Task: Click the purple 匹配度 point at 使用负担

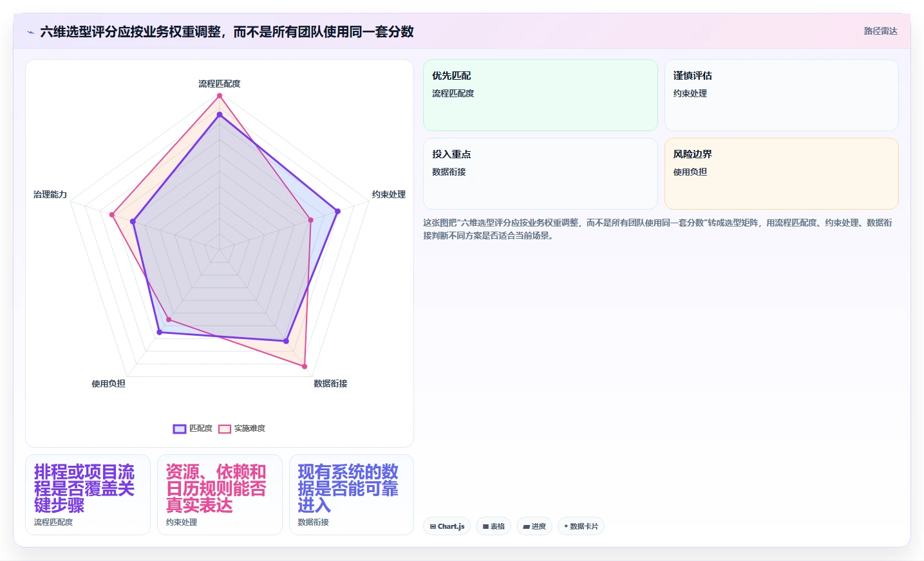Action: (160, 332)
